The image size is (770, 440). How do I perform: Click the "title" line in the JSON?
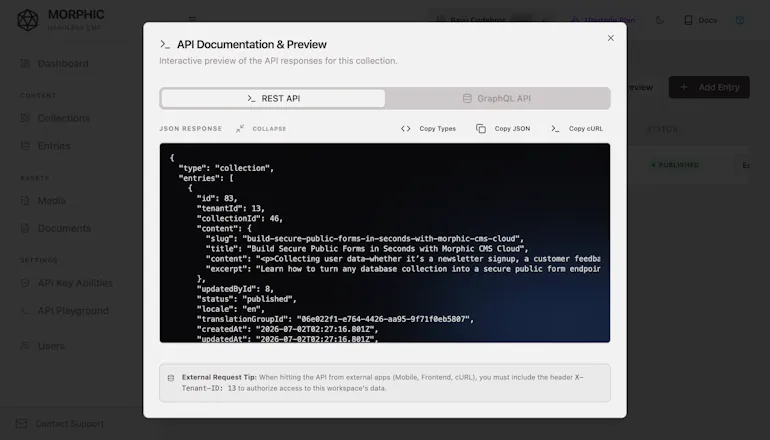(x=367, y=248)
